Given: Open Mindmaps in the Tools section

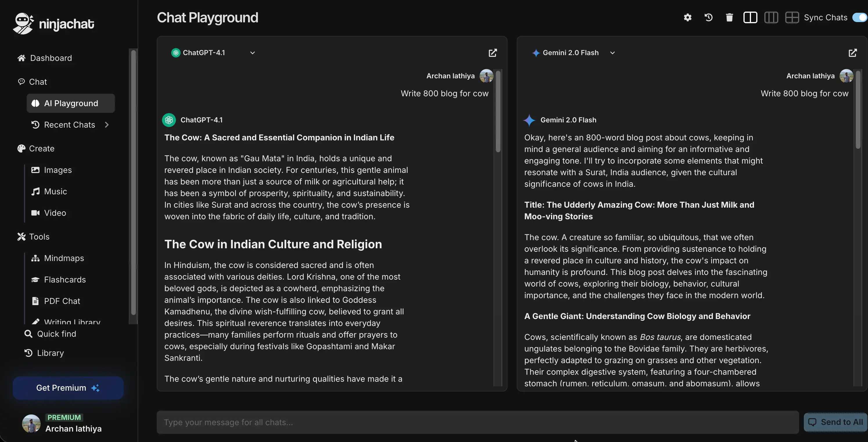Looking at the screenshot, I should click(64, 258).
